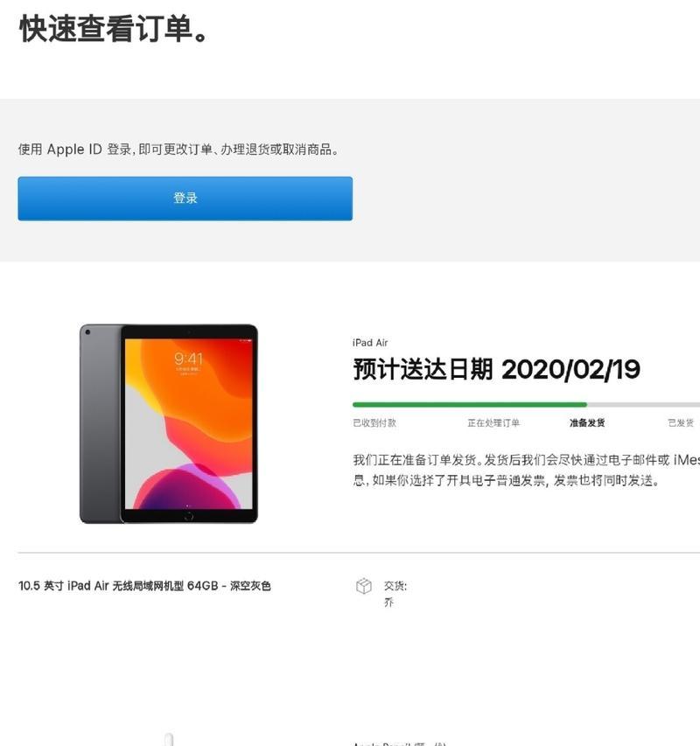Click the 预计送达日期 2020/02/19 heading
Screen dimensions: 700x746
click(x=496, y=369)
